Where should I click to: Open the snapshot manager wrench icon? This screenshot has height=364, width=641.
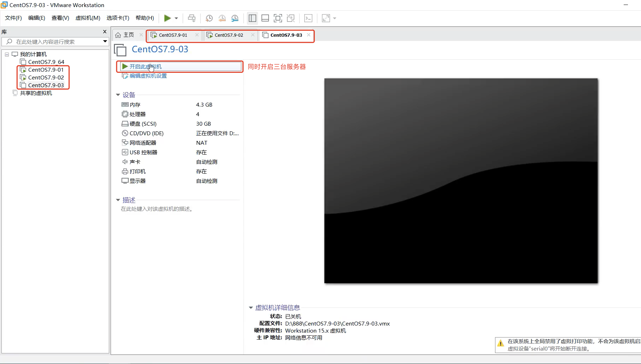(235, 18)
